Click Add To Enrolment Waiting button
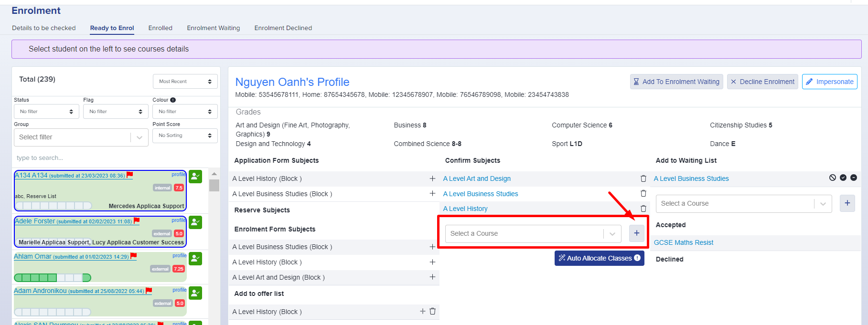Screen dimensions: 868x325 pos(676,82)
